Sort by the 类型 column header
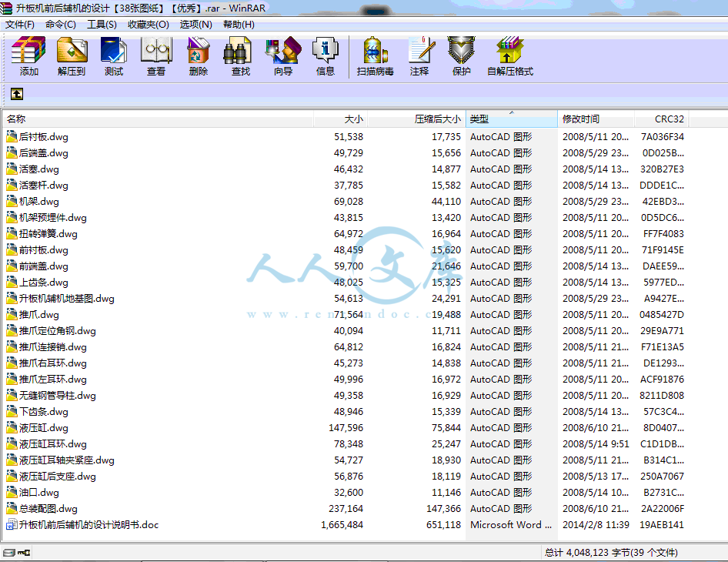 (x=511, y=119)
